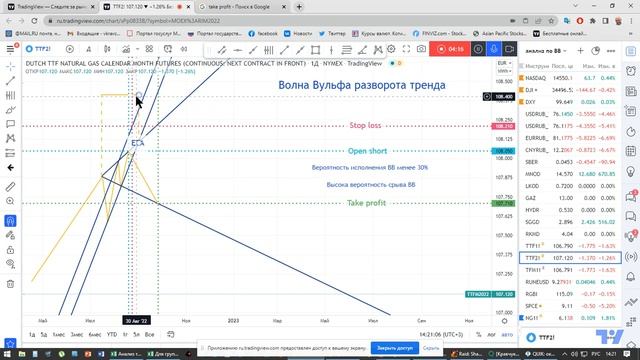This screenshot has width=640, height=360.
Task: Select the vertical line tool in favorites toolbar
Action: point(331,50)
